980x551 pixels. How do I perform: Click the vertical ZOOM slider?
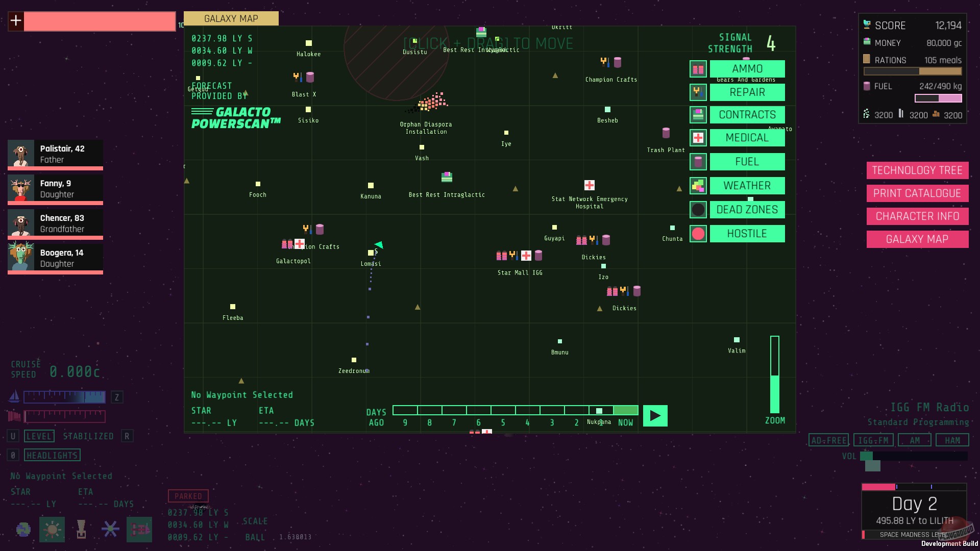(x=774, y=375)
